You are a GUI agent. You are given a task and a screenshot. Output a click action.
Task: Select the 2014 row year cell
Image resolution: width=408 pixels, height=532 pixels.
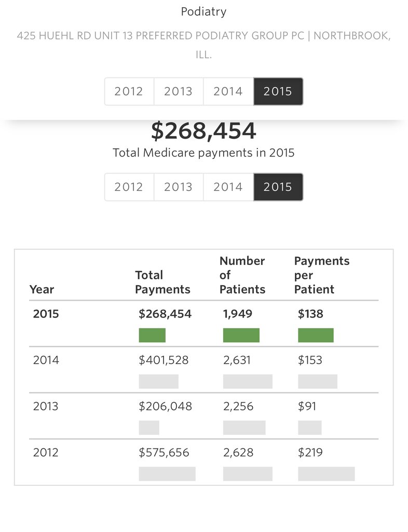point(46,360)
